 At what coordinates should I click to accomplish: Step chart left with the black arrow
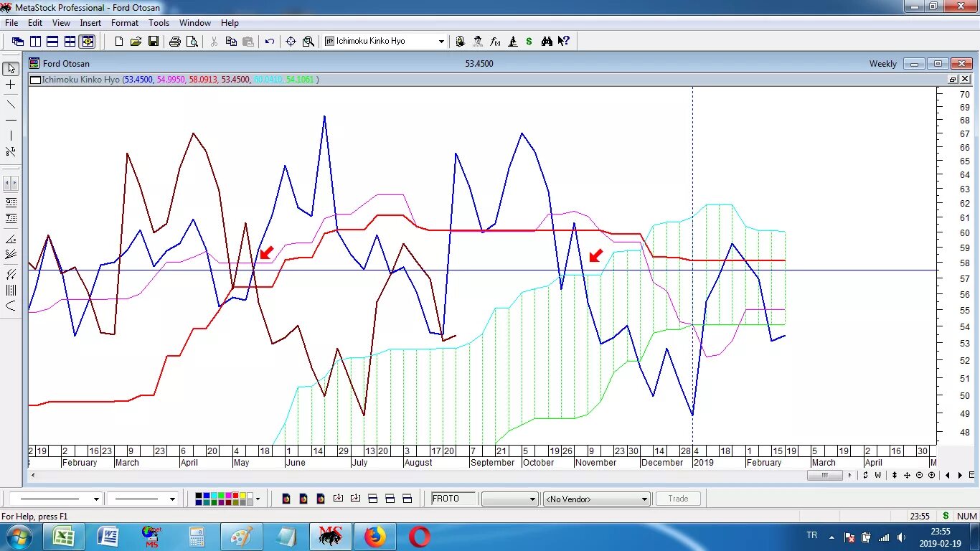pos(948,475)
